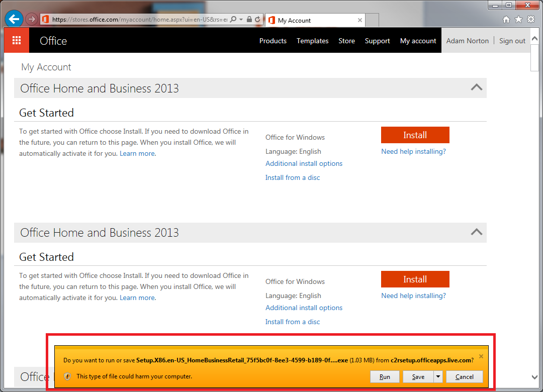The height and width of the screenshot is (392, 543).
Task: Open the Products menu
Action: [x=273, y=41]
